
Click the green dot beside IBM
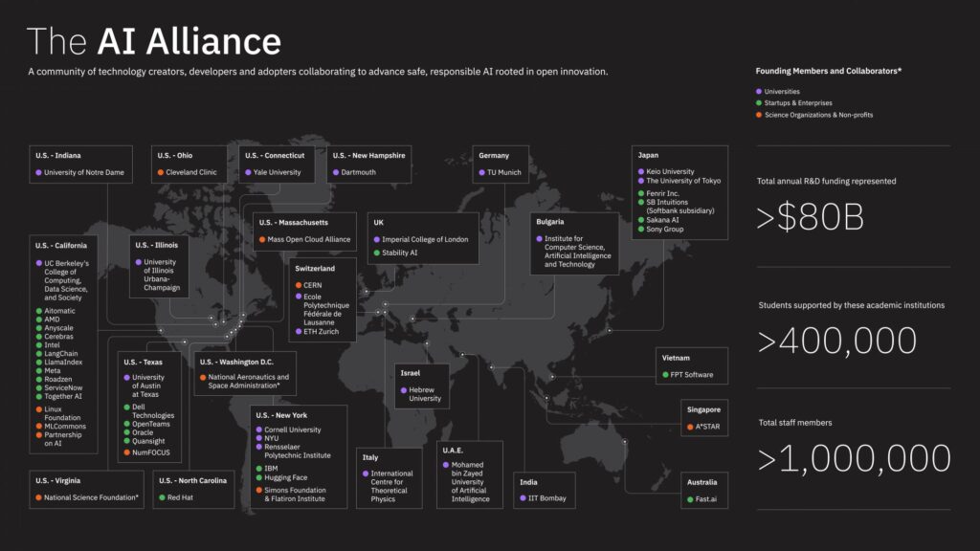click(x=259, y=469)
